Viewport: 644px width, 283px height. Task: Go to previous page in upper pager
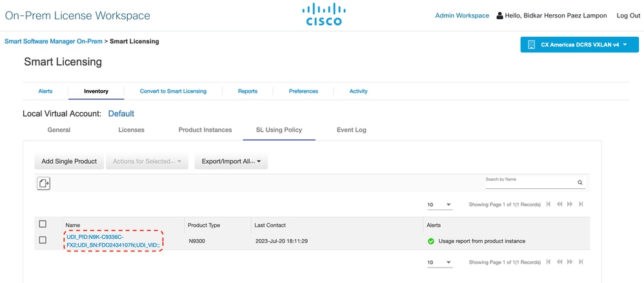pyautogui.click(x=559, y=204)
